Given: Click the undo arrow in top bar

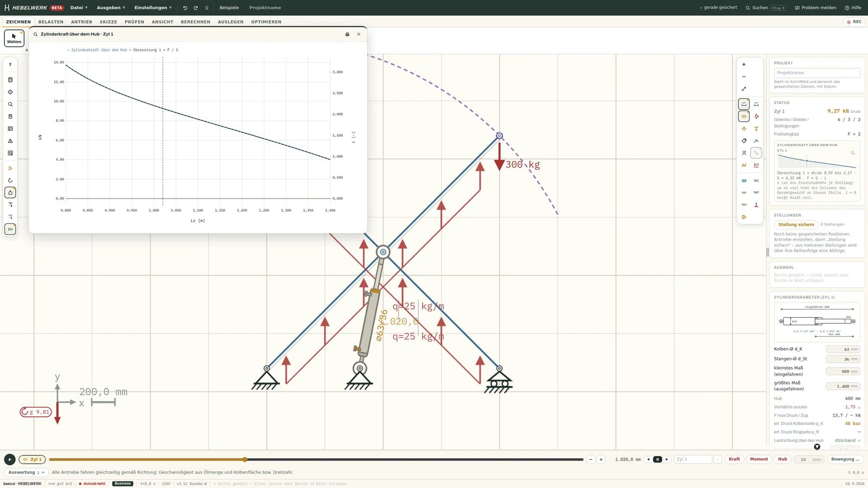Looking at the screenshot, I should 185,8.
